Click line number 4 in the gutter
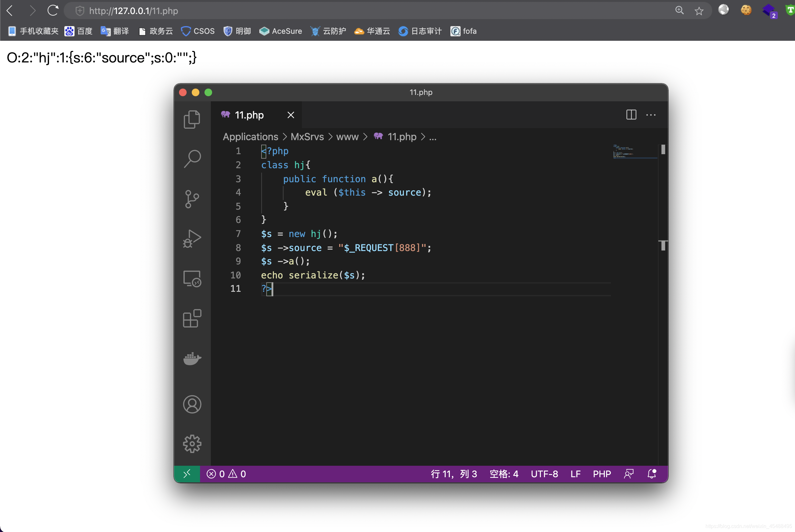This screenshot has height=532, width=795. pos(238,193)
